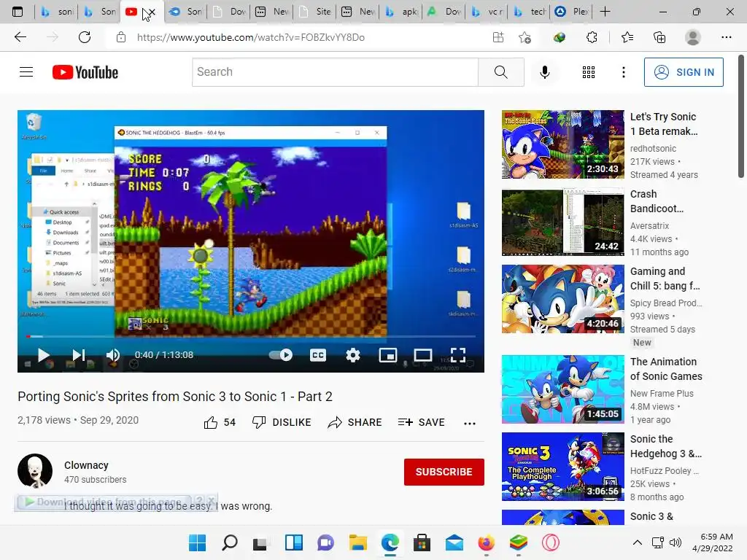Go back in the browser
The height and width of the screenshot is (560, 747).
20,37
